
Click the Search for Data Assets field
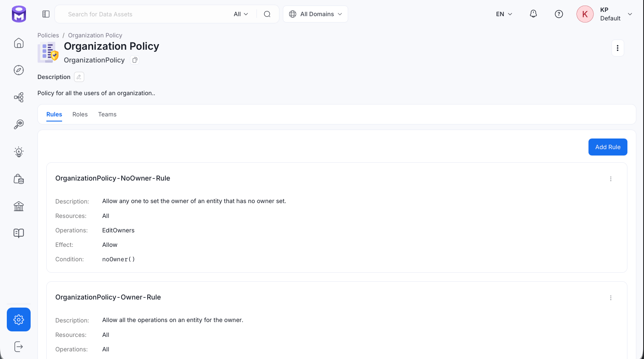click(x=147, y=14)
